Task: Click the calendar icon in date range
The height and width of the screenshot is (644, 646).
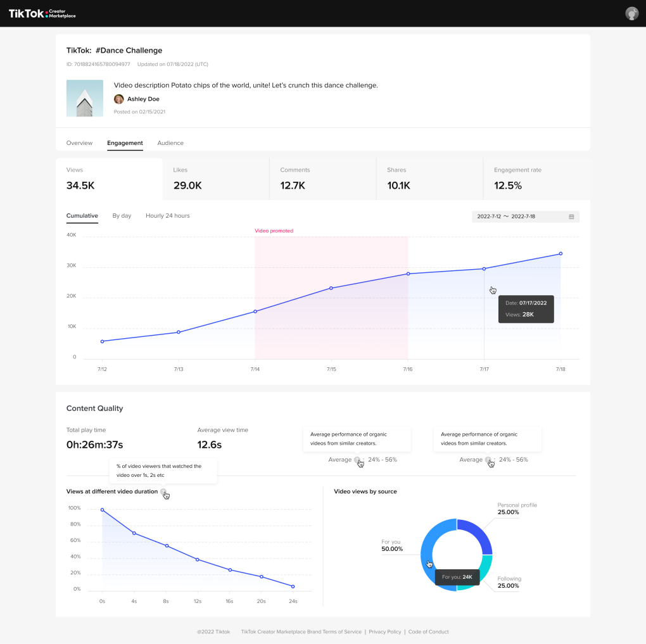Action: coord(571,217)
